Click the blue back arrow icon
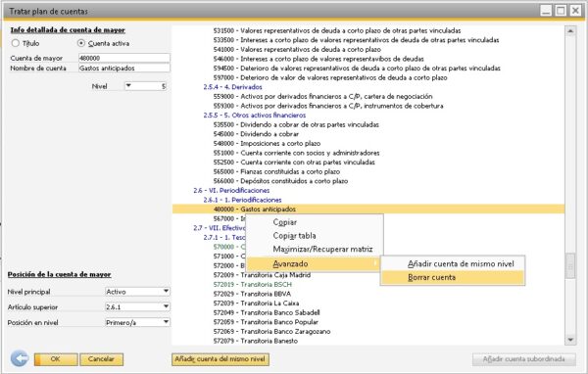 pyautogui.click(x=20, y=358)
